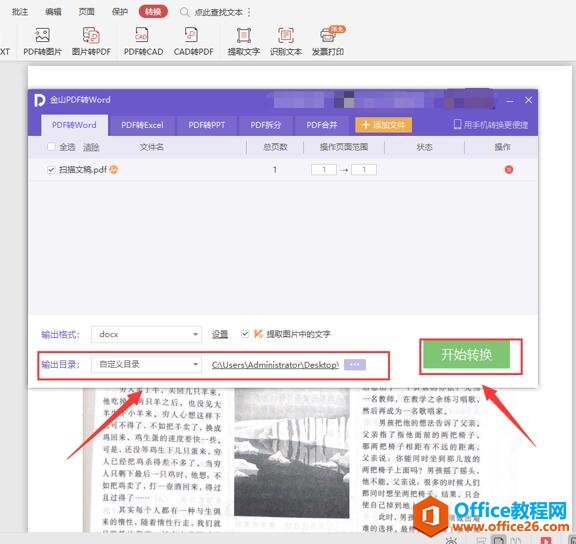Uncheck the 扫描文稿.pdf file checkbox
576x544 pixels.
click(51, 169)
